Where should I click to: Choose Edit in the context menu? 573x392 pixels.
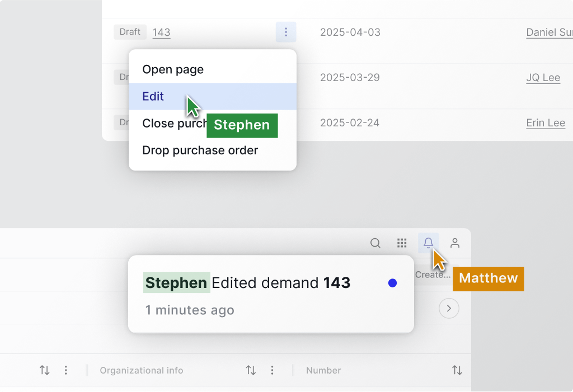point(153,97)
